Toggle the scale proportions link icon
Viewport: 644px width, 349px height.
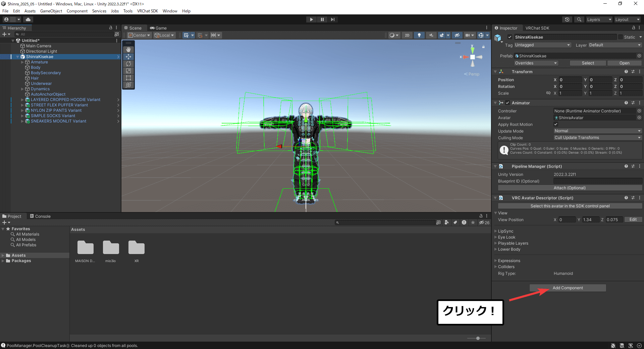click(x=548, y=93)
